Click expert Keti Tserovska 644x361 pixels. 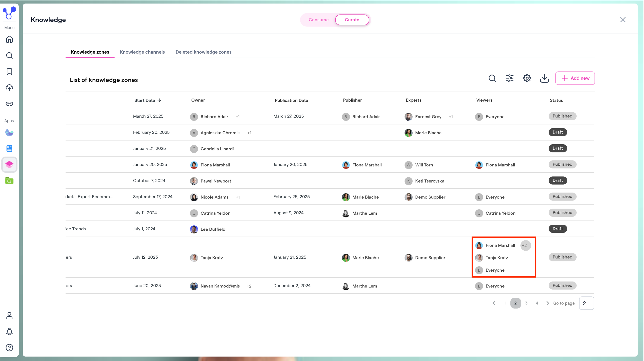(x=424, y=181)
